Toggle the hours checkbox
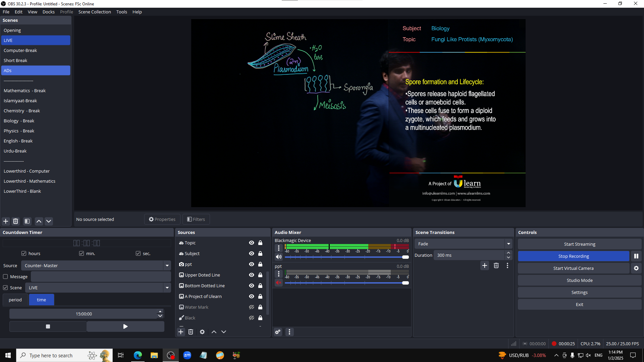 pyautogui.click(x=24, y=253)
